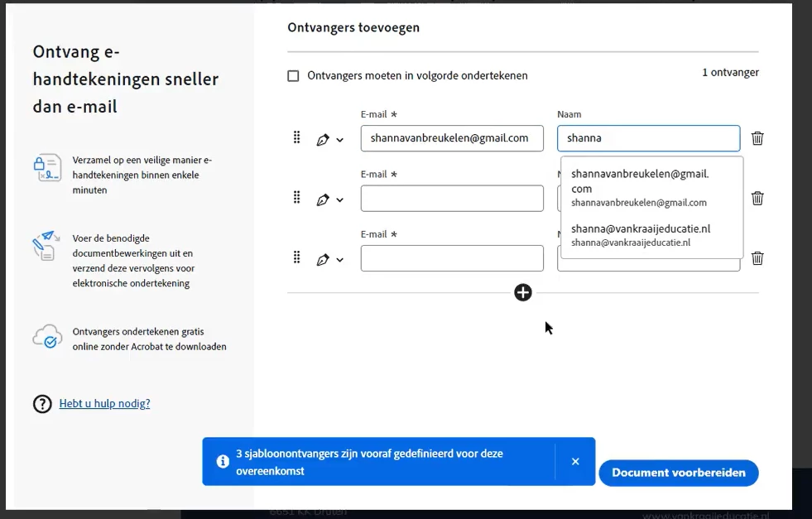Click the secure e-signature document icon
Image resolution: width=812 pixels, height=519 pixels.
click(47, 167)
